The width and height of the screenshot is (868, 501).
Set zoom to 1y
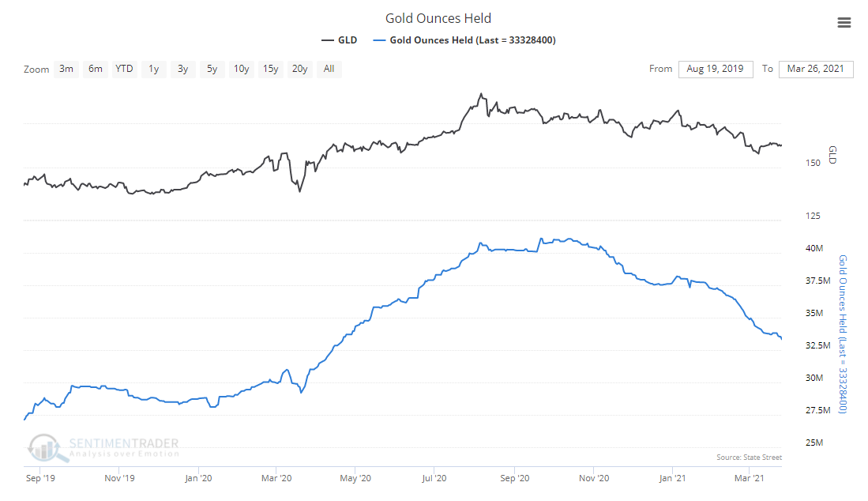pos(153,69)
